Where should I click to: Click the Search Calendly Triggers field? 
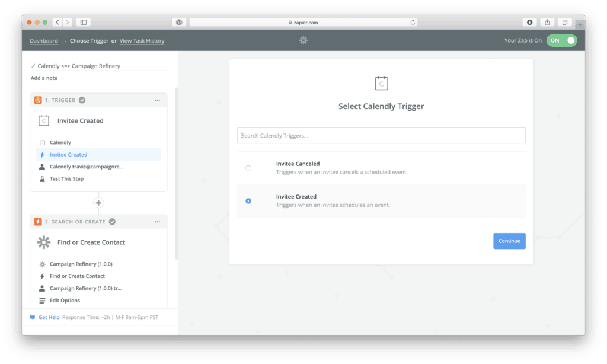381,136
